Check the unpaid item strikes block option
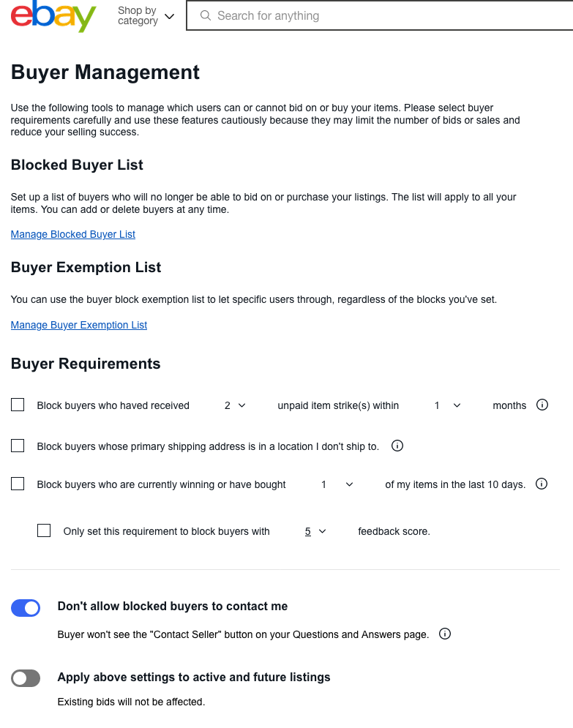Image resolution: width=573 pixels, height=728 pixels. point(18,405)
